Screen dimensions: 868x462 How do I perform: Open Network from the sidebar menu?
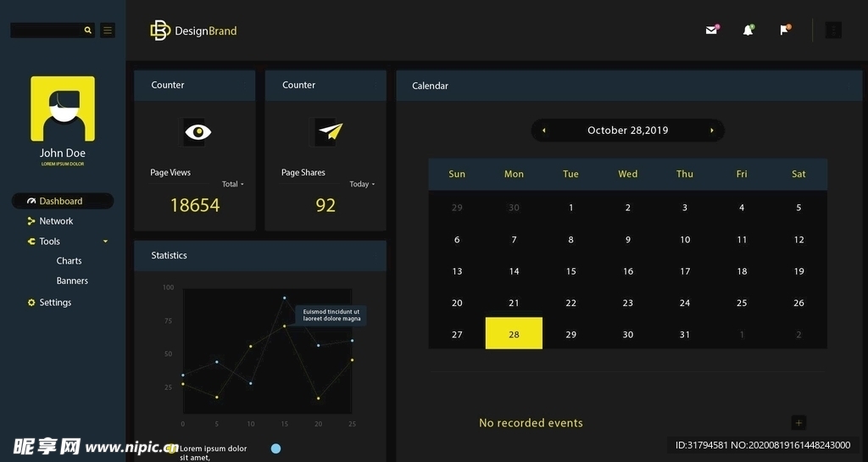[x=56, y=221]
